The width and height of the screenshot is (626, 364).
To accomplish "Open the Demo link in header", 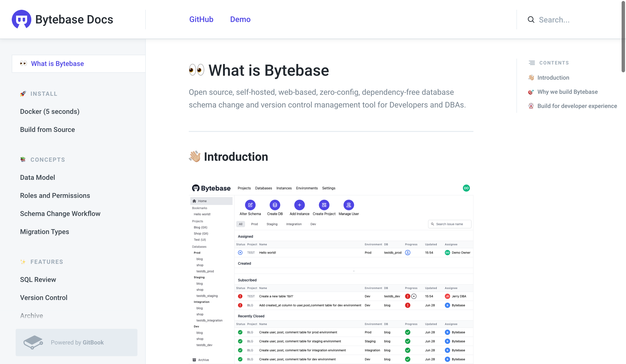I will (x=240, y=19).
